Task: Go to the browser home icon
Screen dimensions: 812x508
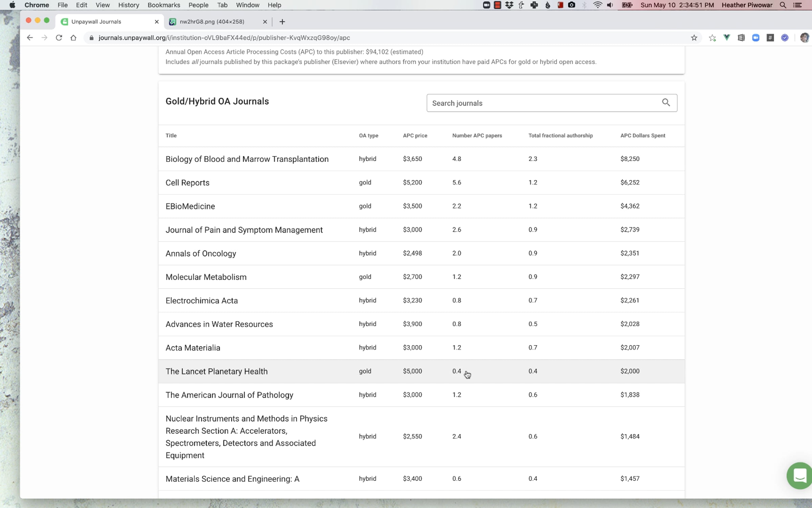Action: click(73, 38)
